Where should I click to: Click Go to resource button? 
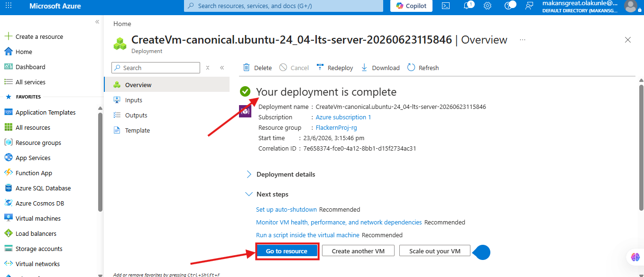[286, 251]
